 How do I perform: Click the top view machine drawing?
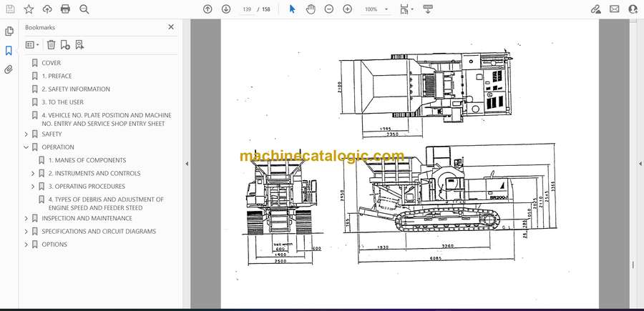(425, 94)
